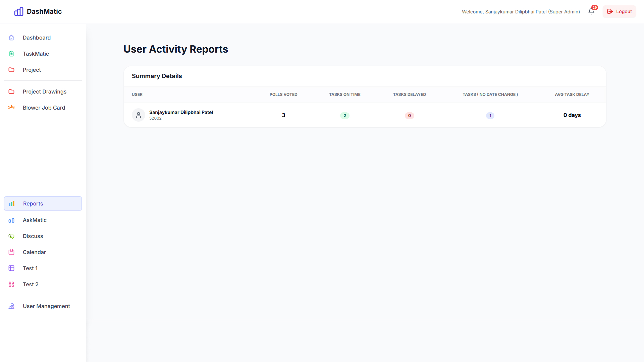
Task: Open the Dashboard home icon
Action: coord(11,38)
